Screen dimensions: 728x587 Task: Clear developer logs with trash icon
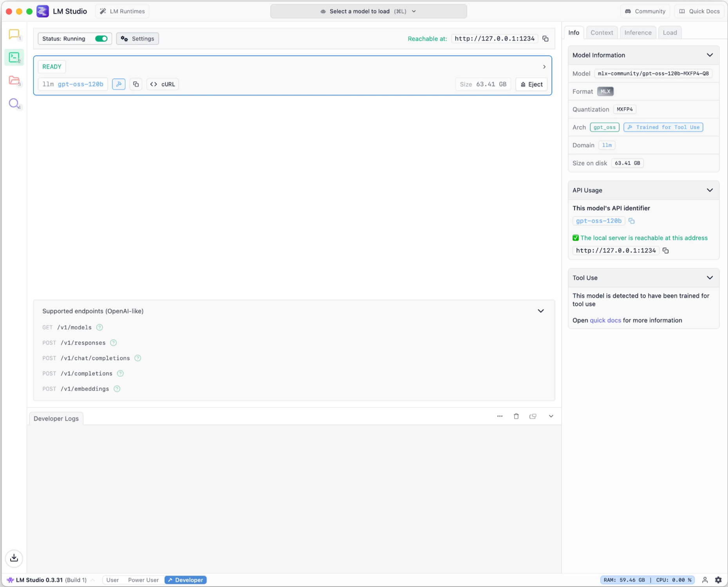pos(516,416)
